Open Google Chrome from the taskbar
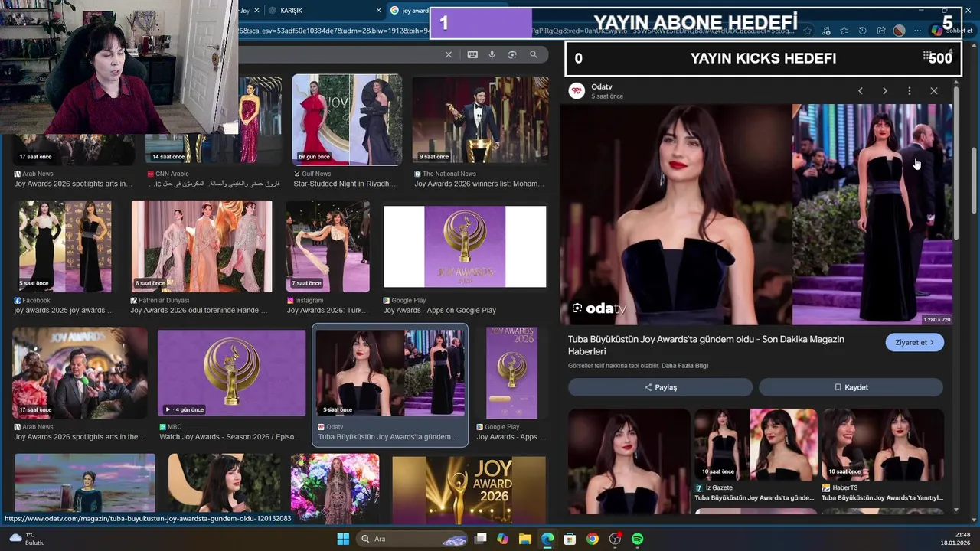The image size is (980, 551). coord(593,539)
